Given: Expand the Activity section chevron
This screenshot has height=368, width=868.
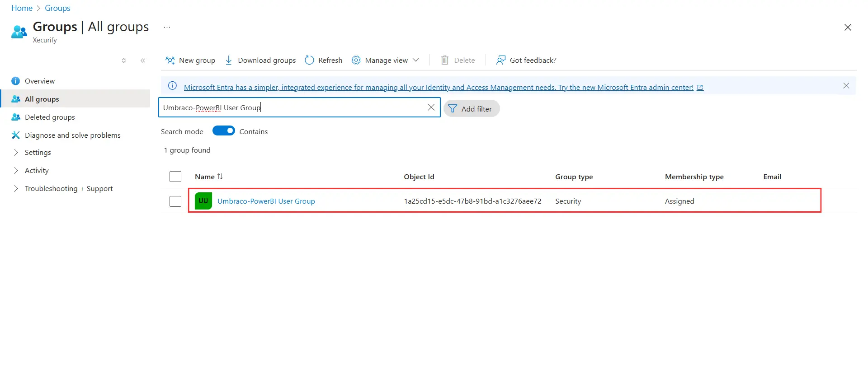Looking at the screenshot, I should [16, 171].
